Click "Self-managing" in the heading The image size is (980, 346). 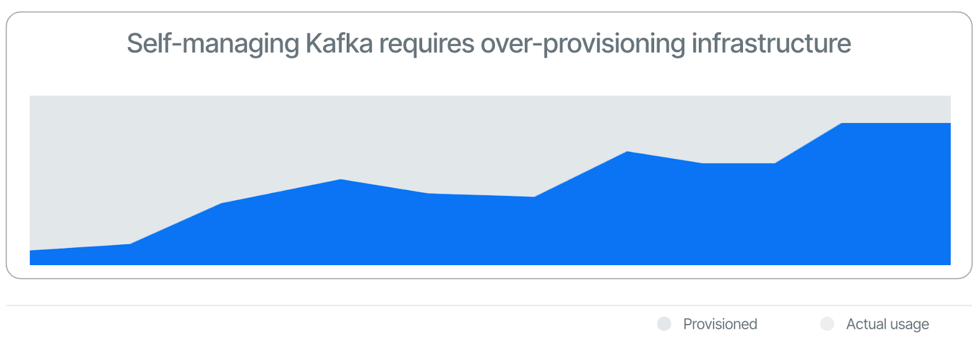(213, 43)
